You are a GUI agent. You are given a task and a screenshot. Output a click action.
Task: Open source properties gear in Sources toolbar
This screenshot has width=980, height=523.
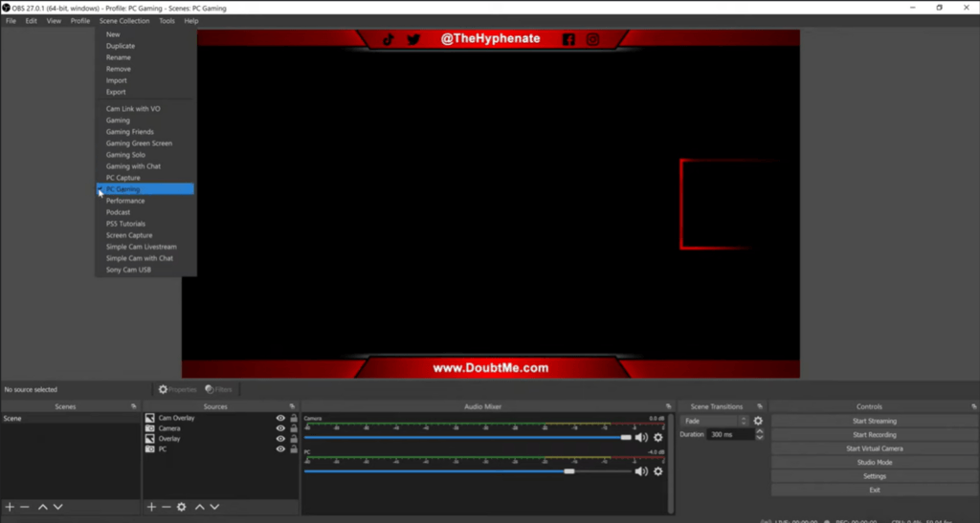tap(181, 507)
